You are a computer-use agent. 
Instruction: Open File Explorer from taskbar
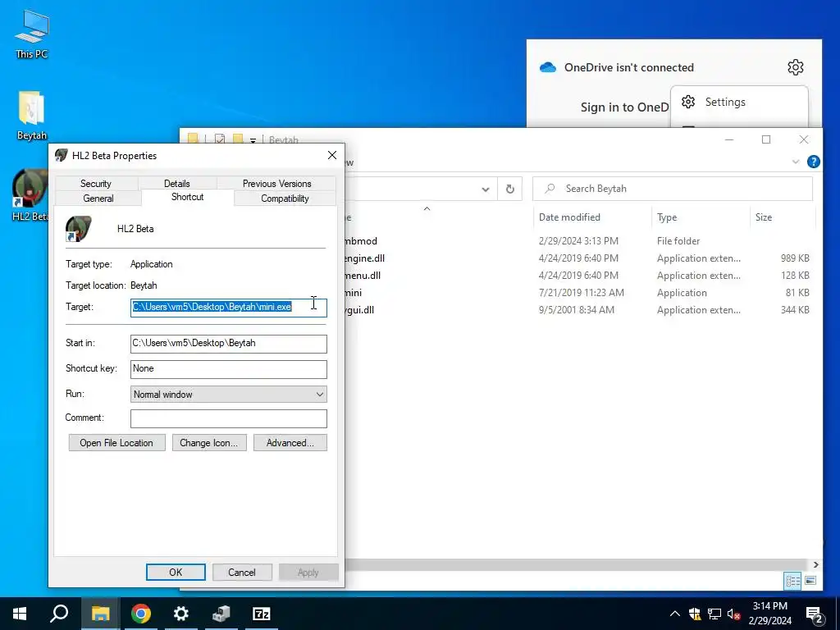pos(100,614)
